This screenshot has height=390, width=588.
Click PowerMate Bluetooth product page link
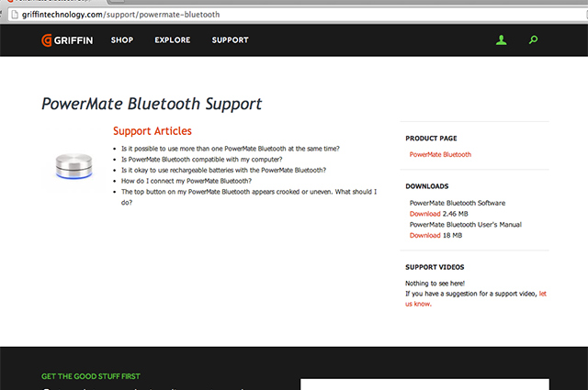point(440,154)
